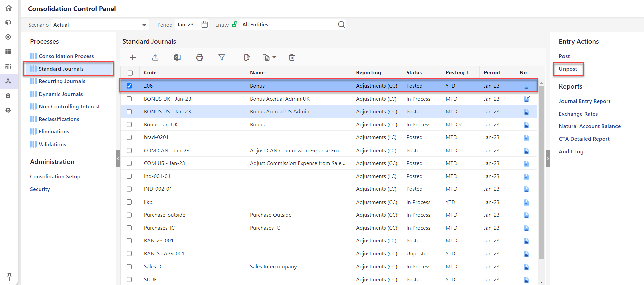Check the BONUS UK - Jan-23 checkbox
Viewport: 644px width, 285px height.
coord(129,99)
